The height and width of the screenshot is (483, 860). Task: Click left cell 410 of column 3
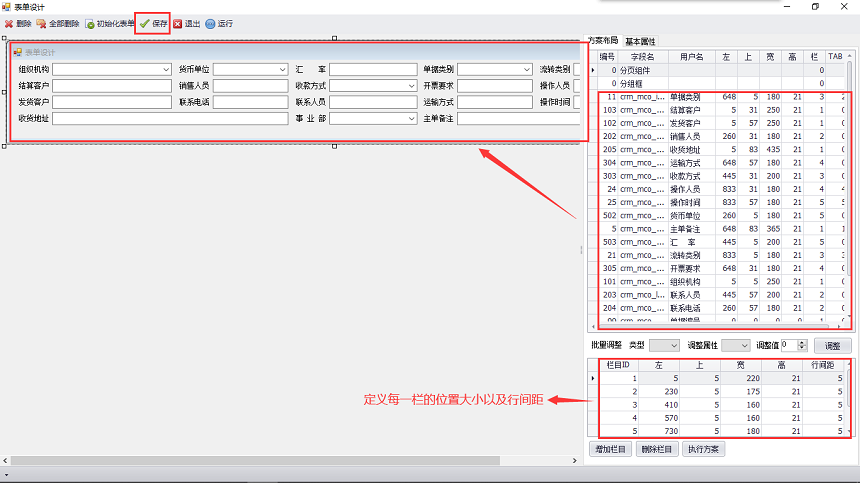[x=659, y=405]
